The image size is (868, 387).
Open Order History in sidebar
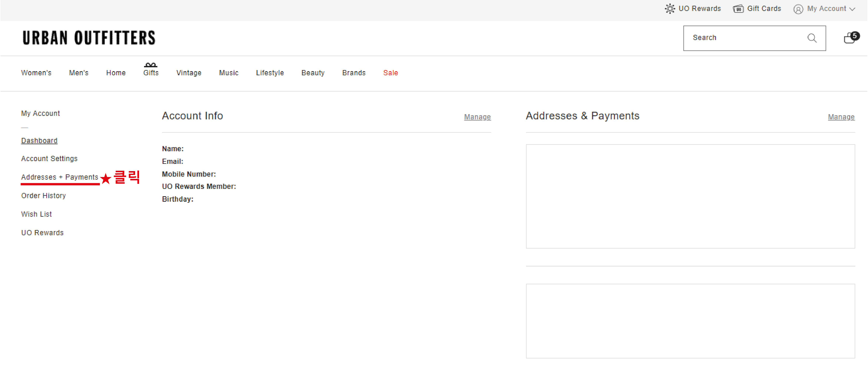[x=44, y=196]
